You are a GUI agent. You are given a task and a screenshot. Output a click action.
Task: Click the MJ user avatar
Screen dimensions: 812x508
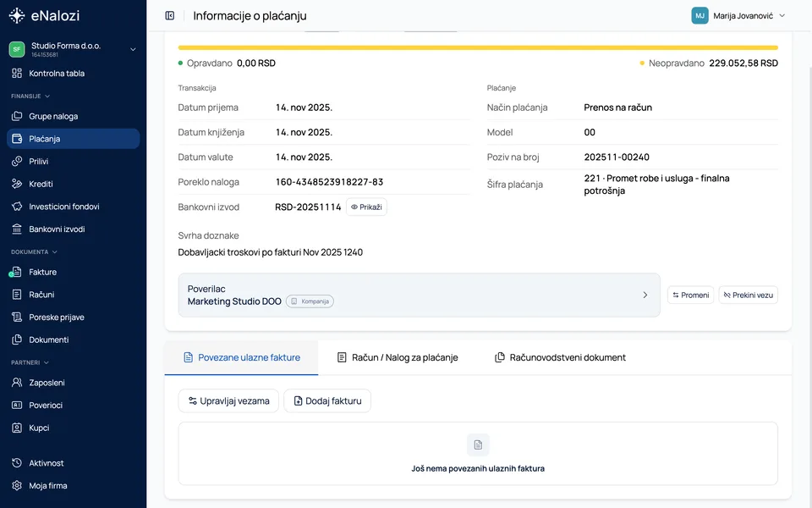pyautogui.click(x=700, y=15)
